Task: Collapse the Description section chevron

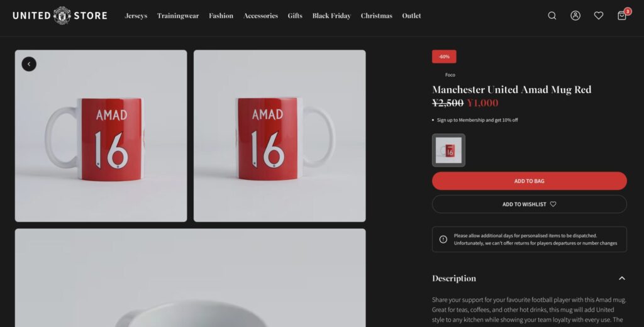Action: [622, 278]
